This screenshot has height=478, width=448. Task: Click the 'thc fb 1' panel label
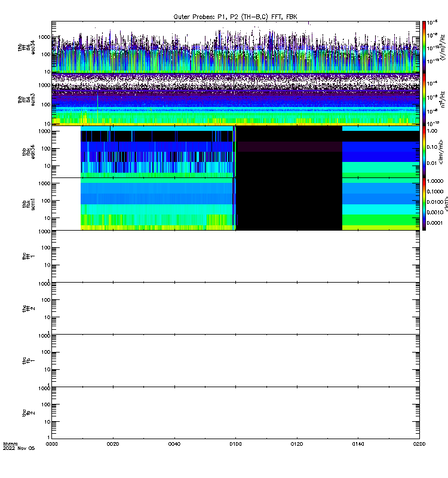click(x=29, y=361)
